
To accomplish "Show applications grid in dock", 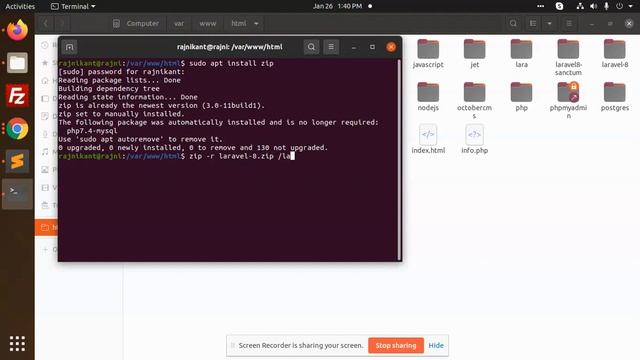I will point(17,344).
